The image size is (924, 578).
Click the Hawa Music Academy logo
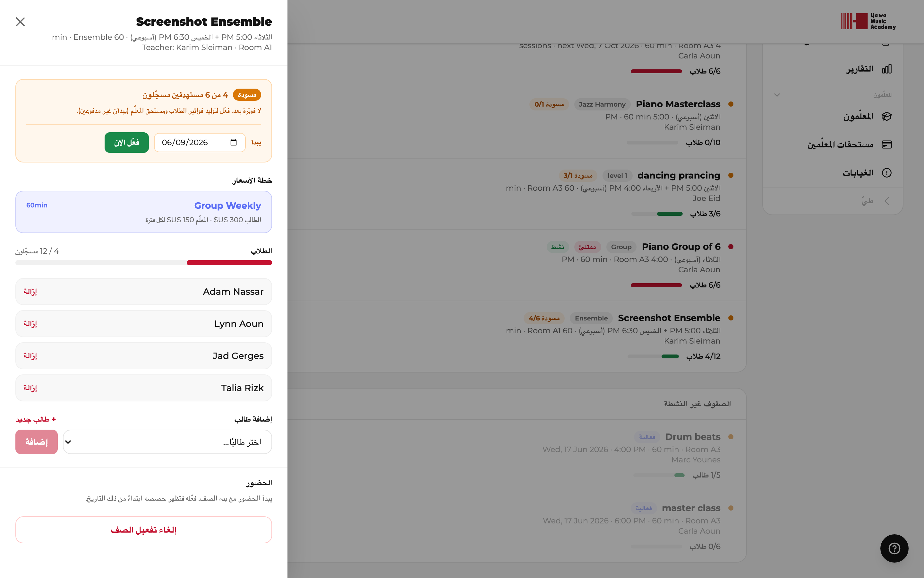point(868,22)
